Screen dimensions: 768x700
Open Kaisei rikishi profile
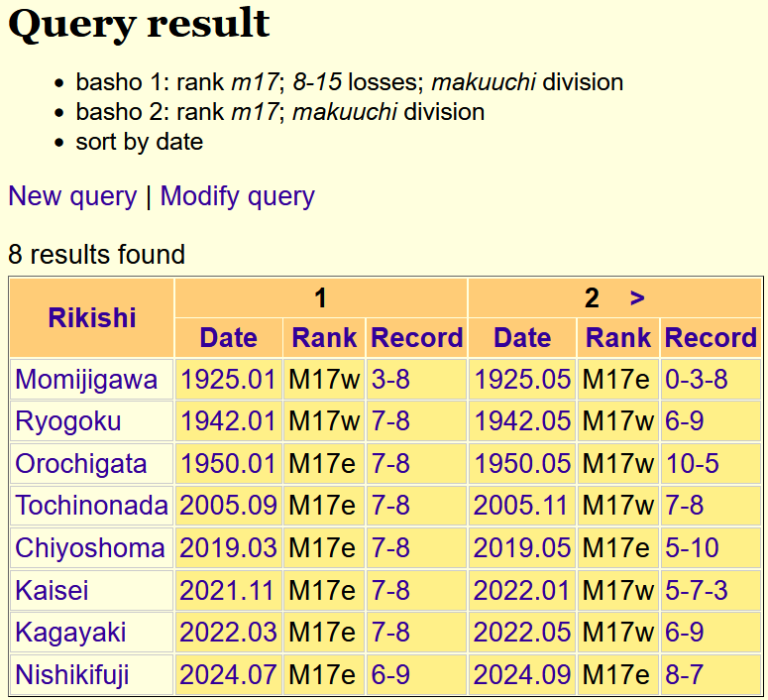52,590
